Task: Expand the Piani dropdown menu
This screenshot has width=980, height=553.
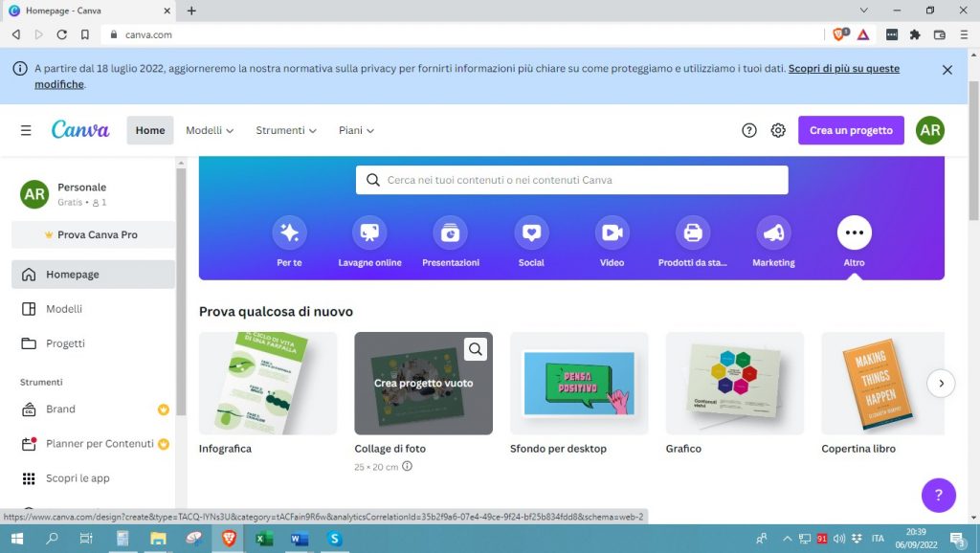Action: click(x=356, y=130)
